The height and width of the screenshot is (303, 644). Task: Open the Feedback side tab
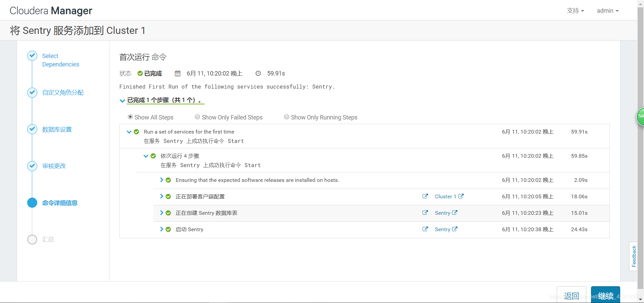(x=634, y=256)
